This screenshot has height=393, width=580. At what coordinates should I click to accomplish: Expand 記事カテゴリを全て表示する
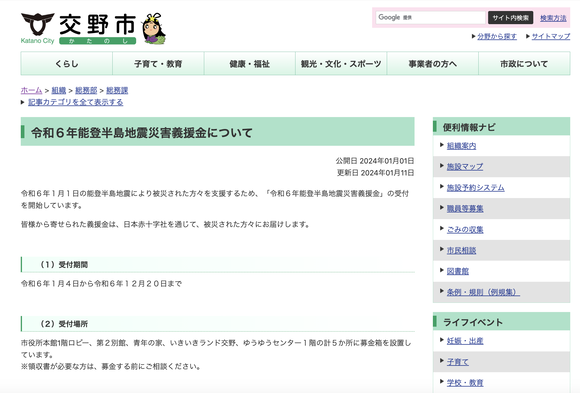[75, 102]
